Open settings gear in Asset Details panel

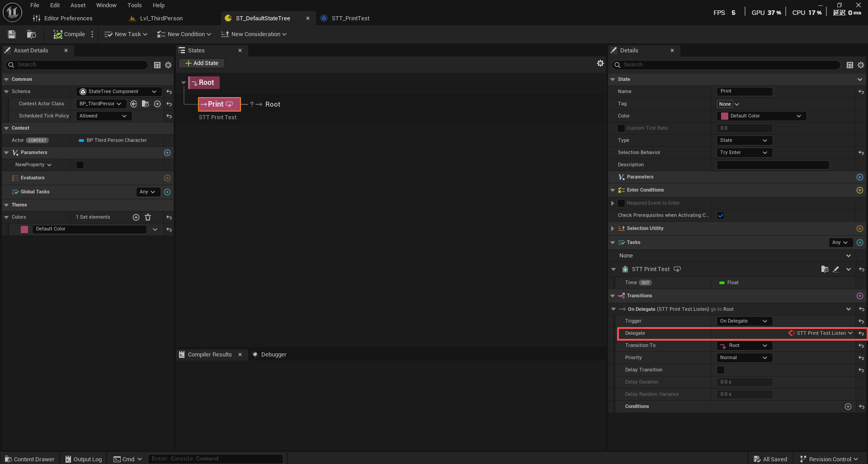point(168,65)
